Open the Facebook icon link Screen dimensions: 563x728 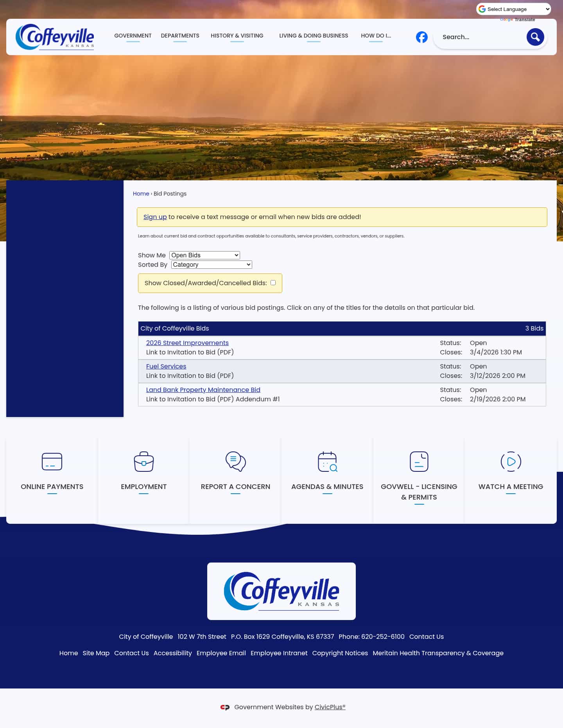pyautogui.click(x=421, y=37)
